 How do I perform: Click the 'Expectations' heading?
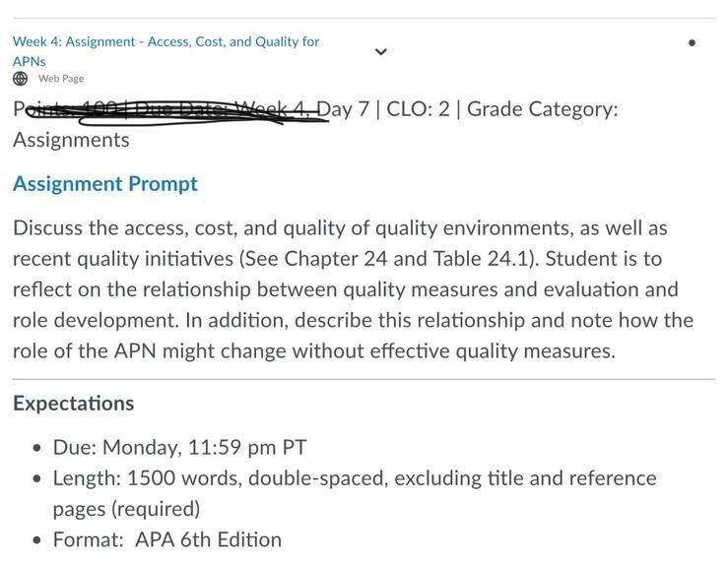73,404
